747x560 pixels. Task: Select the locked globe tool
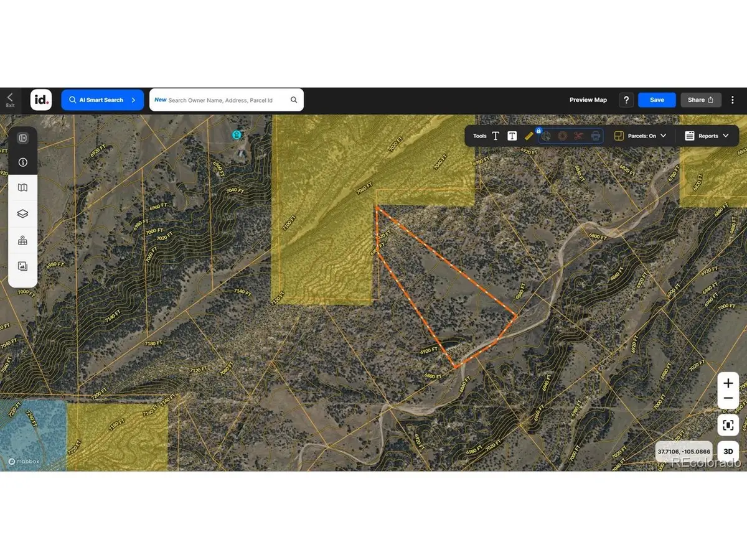pos(546,136)
